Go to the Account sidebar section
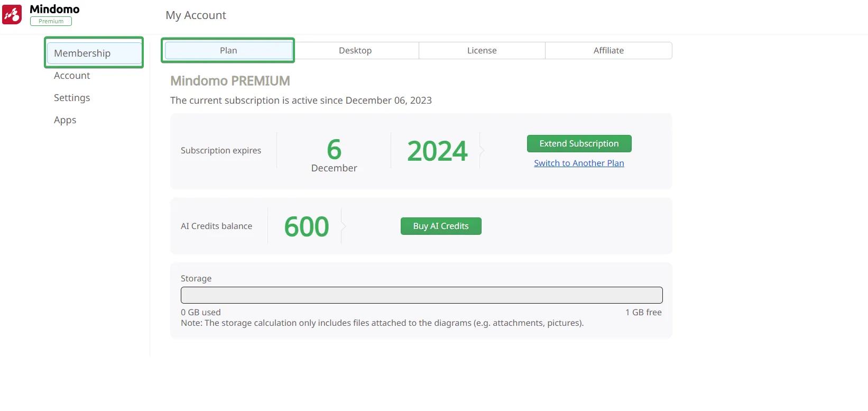The image size is (868, 411). click(72, 76)
